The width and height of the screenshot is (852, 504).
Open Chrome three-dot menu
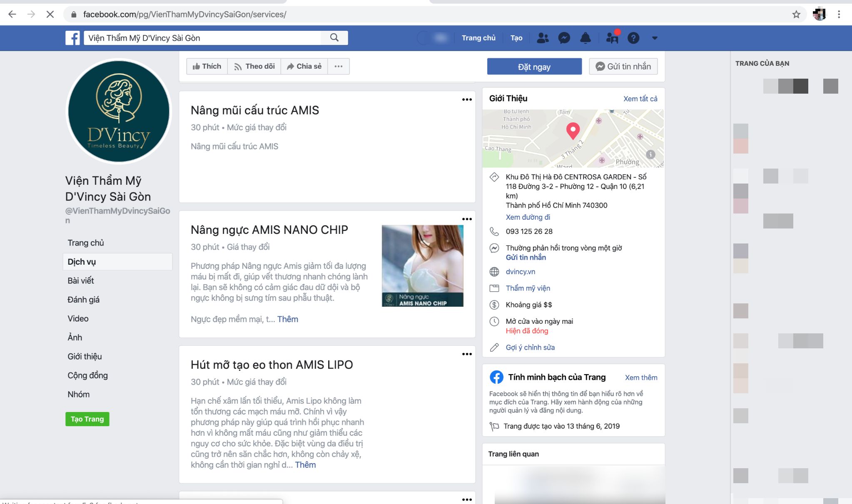coord(839,14)
